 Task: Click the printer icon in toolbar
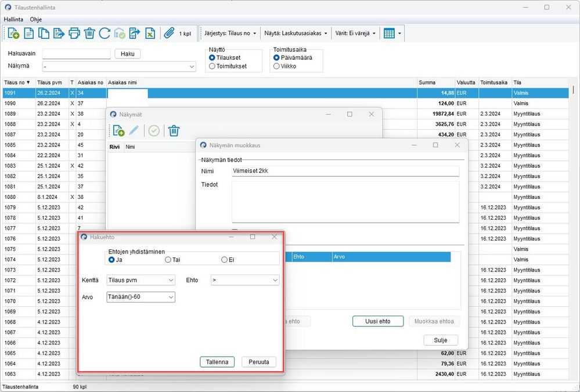(74, 33)
